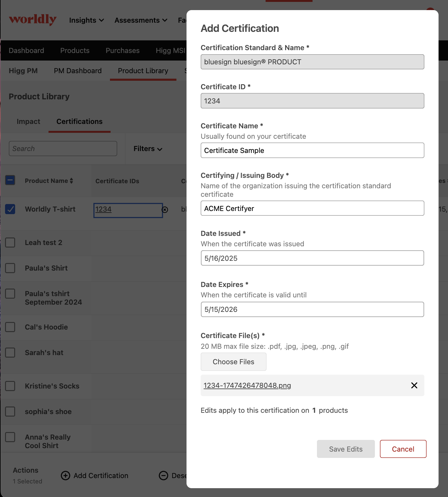
Task: Select Paula's tshirt September 2024 checkbox
Action: 10,294
